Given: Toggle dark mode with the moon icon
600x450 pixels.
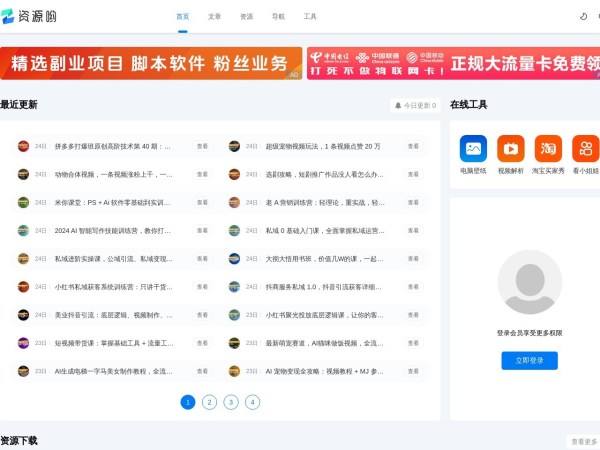Looking at the screenshot, I should click(584, 16).
